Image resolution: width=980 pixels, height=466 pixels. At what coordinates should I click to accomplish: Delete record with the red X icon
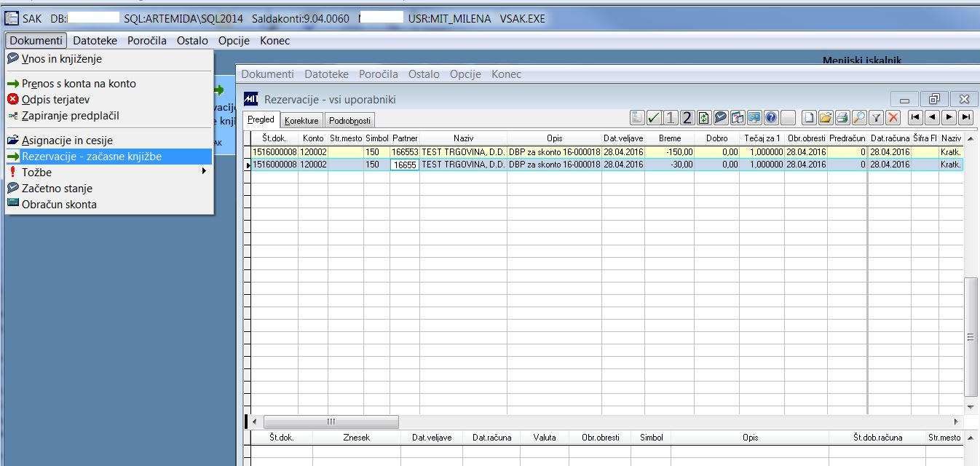coord(893,117)
